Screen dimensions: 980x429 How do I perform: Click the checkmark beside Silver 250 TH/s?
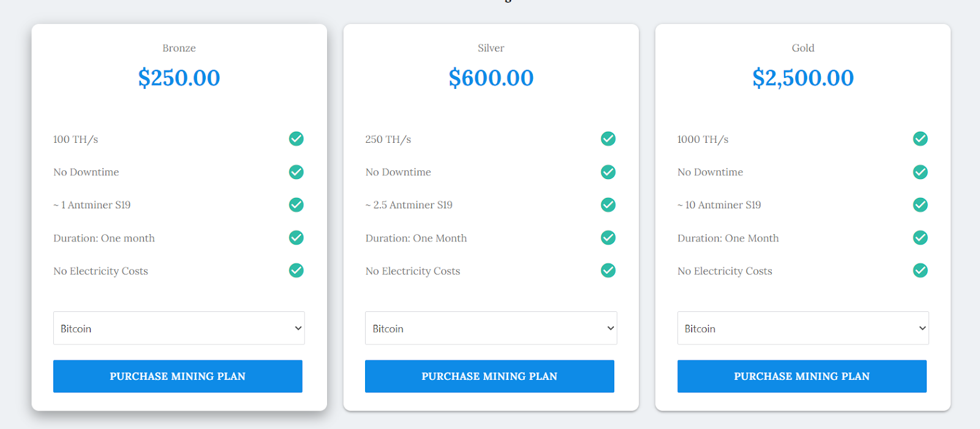[x=608, y=139]
